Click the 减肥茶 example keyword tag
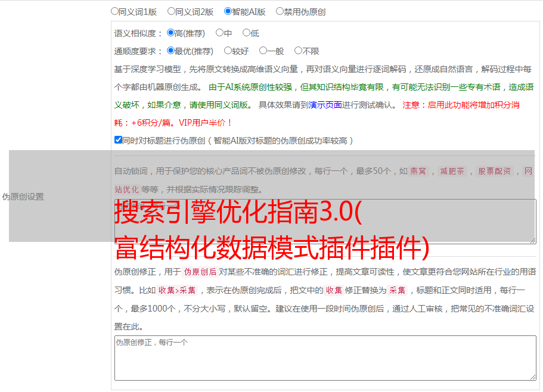Viewport: 543px width, 392px height. point(452,171)
